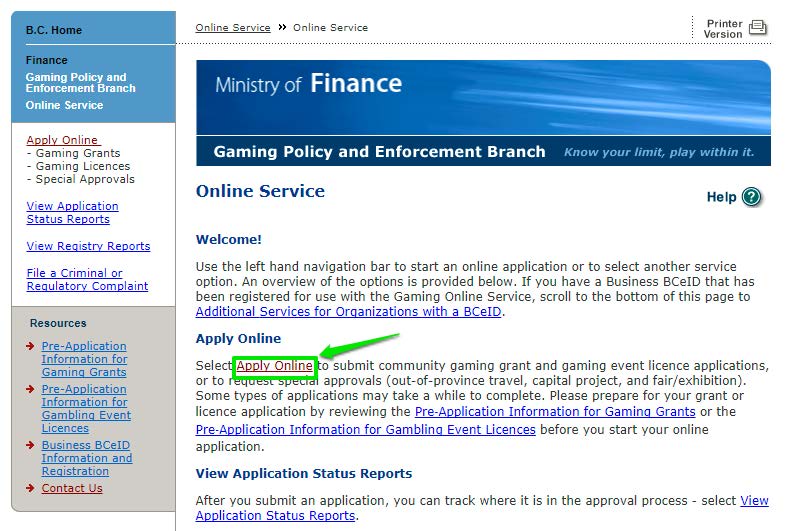Click red arrow beside Business BCeID Information
This screenshot has width=787, height=531.
[30, 445]
